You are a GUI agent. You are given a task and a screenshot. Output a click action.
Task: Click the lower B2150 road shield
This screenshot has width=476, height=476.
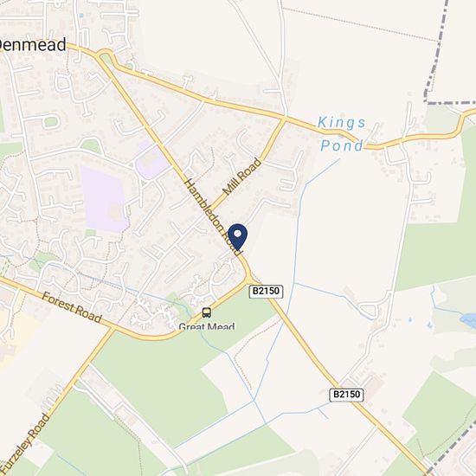[x=346, y=395]
